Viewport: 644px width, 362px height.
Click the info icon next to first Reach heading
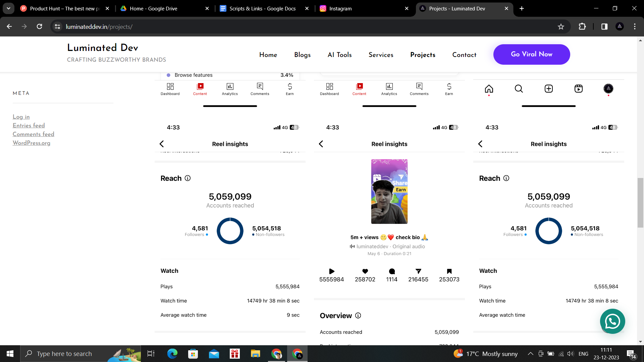coord(188,178)
